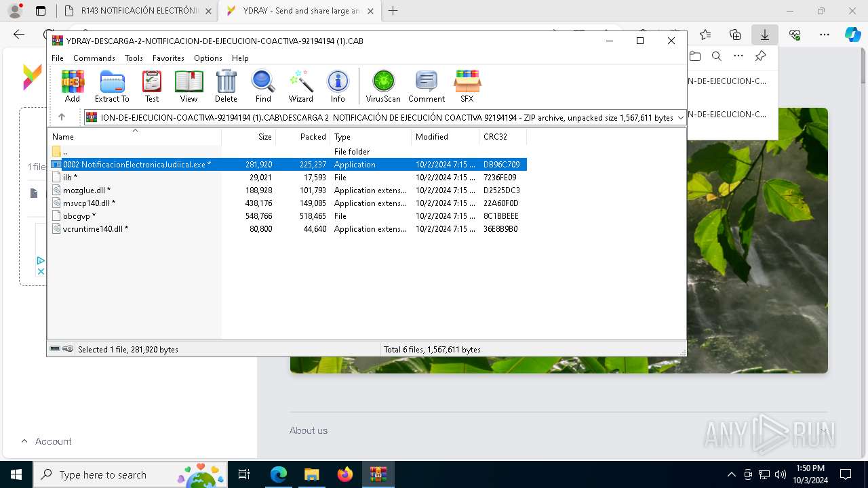Image resolution: width=868 pixels, height=488 pixels.
Task: Select the obcgvp file
Action: click(x=288, y=216)
